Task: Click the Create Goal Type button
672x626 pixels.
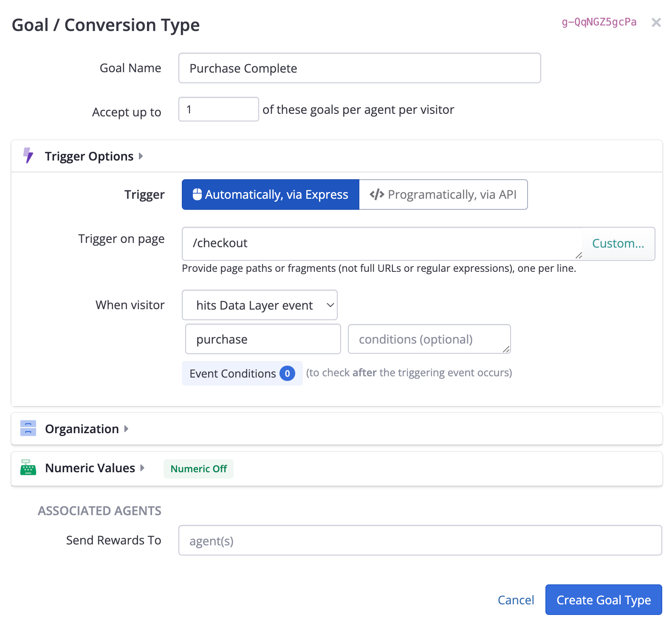Action: click(x=603, y=600)
